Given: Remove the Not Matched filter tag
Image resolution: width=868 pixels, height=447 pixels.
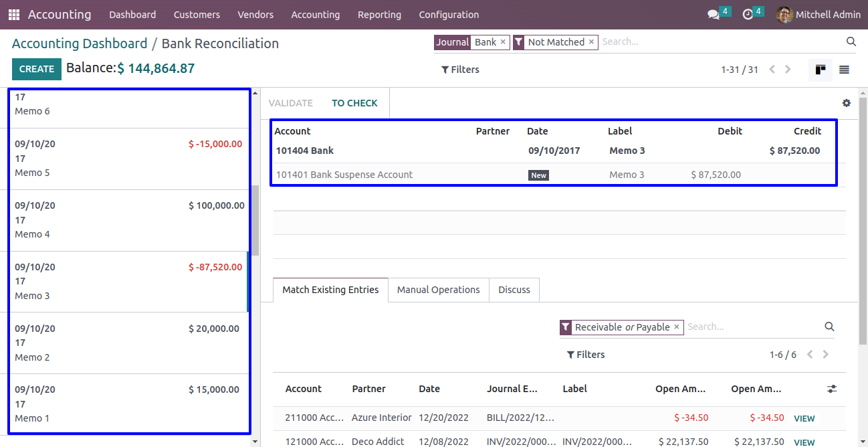Looking at the screenshot, I should pyautogui.click(x=591, y=42).
